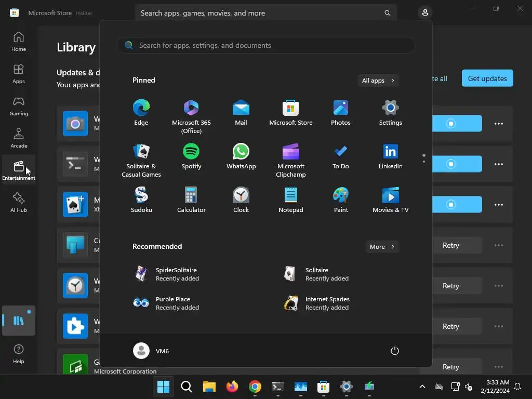This screenshot has width=532, height=399.
Task: Open more options for Terminal app row
Action: click(498, 164)
